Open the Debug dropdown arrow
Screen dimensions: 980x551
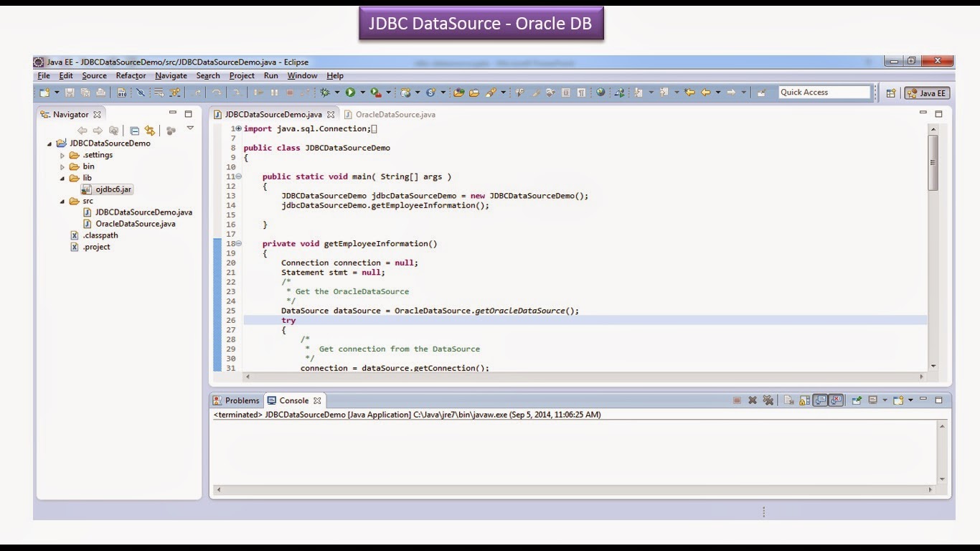pos(337,93)
